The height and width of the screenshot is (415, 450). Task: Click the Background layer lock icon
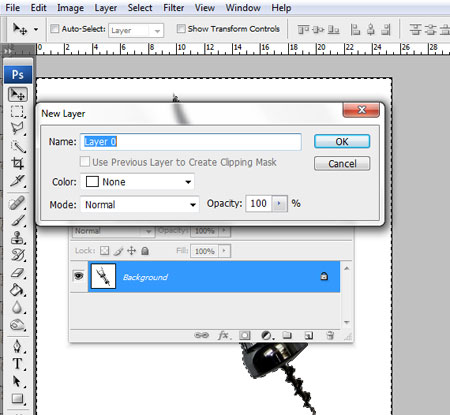coord(324,276)
